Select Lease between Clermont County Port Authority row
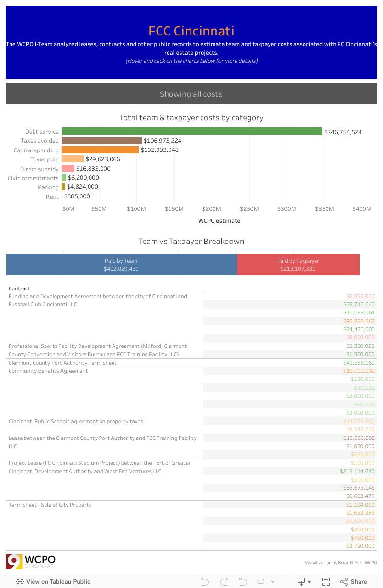The height and width of the screenshot is (588, 383). tap(104, 446)
